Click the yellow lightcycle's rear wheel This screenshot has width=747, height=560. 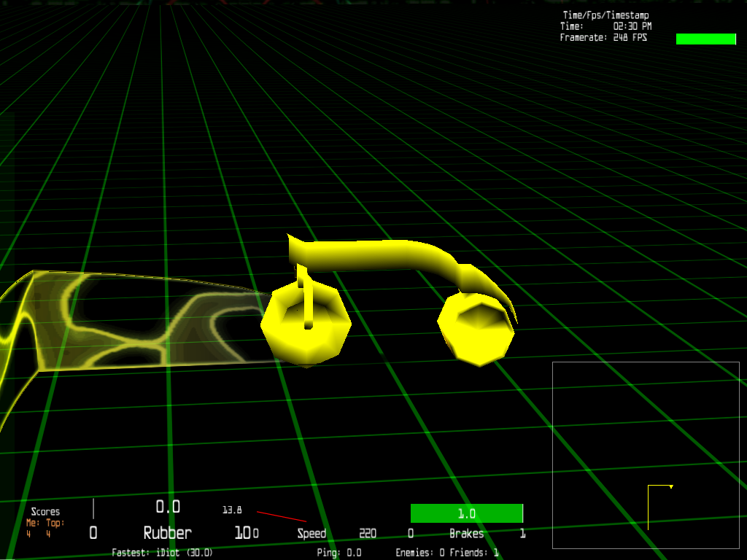coord(306,324)
